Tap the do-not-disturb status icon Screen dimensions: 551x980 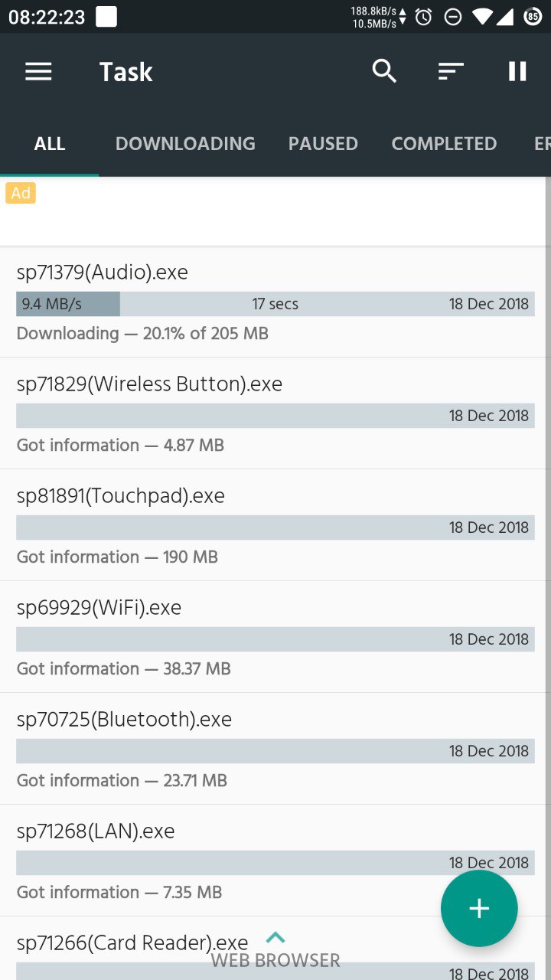coord(453,17)
